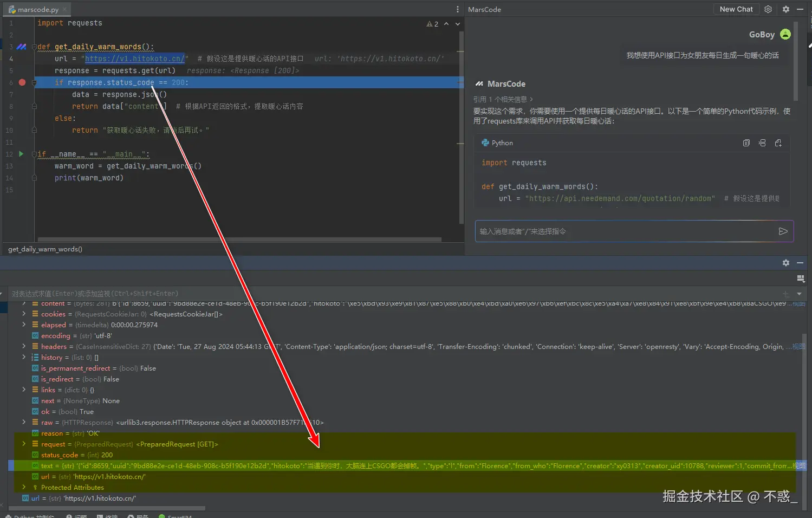Expand the cookies variable node
Viewport: 812px width, 518px height.
point(24,314)
